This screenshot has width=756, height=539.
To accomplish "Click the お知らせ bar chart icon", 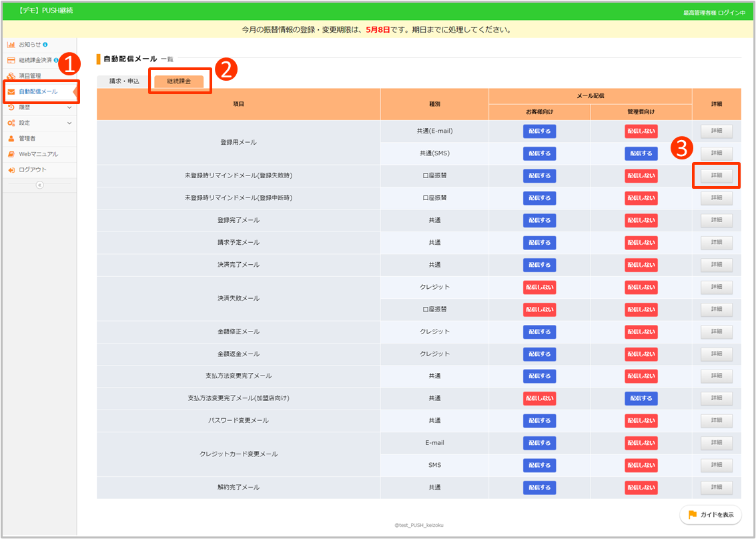I will coord(11,45).
